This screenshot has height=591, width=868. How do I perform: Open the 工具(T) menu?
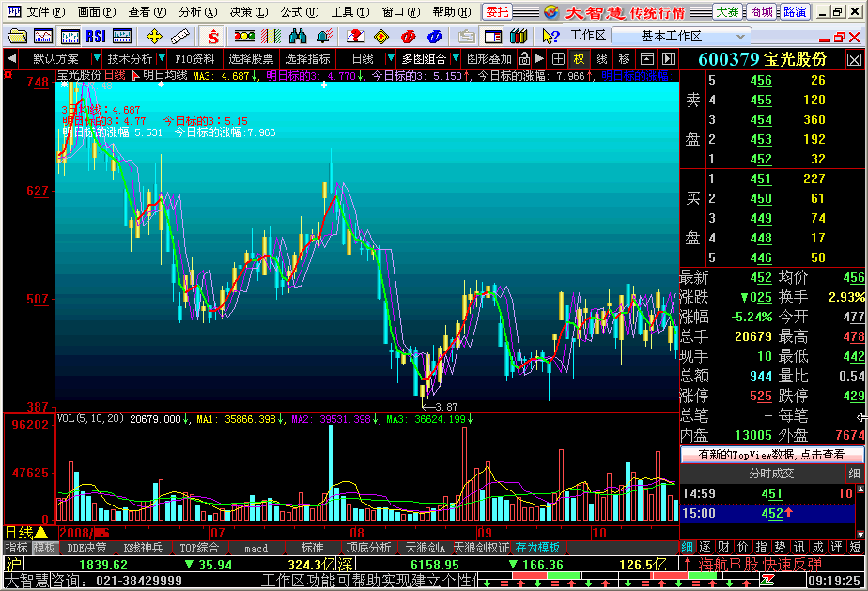point(350,11)
